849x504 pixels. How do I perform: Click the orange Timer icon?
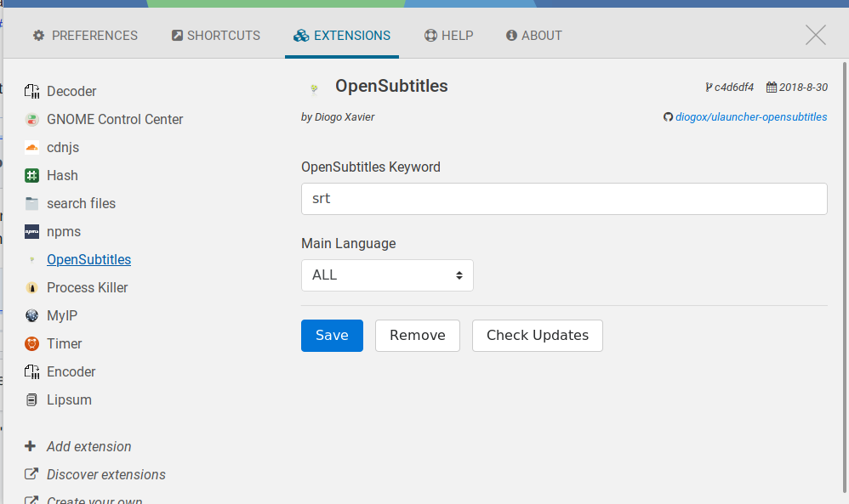pyautogui.click(x=32, y=343)
